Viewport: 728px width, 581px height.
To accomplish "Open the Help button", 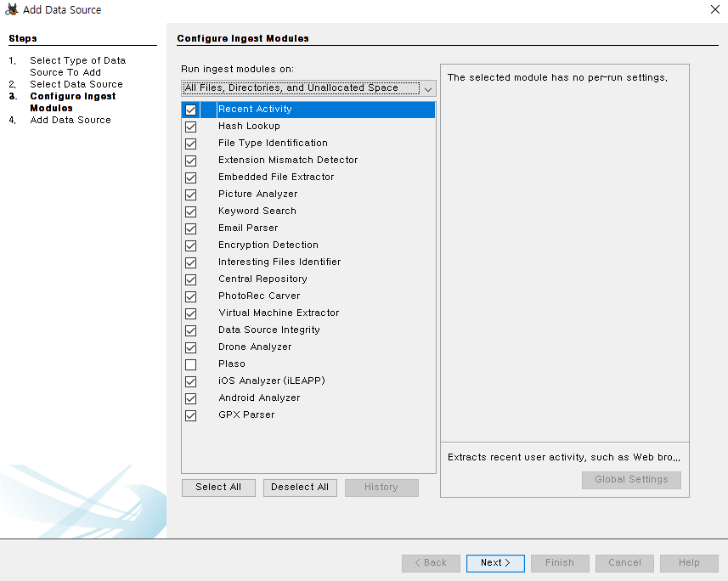I will click(x=689, y=563).
